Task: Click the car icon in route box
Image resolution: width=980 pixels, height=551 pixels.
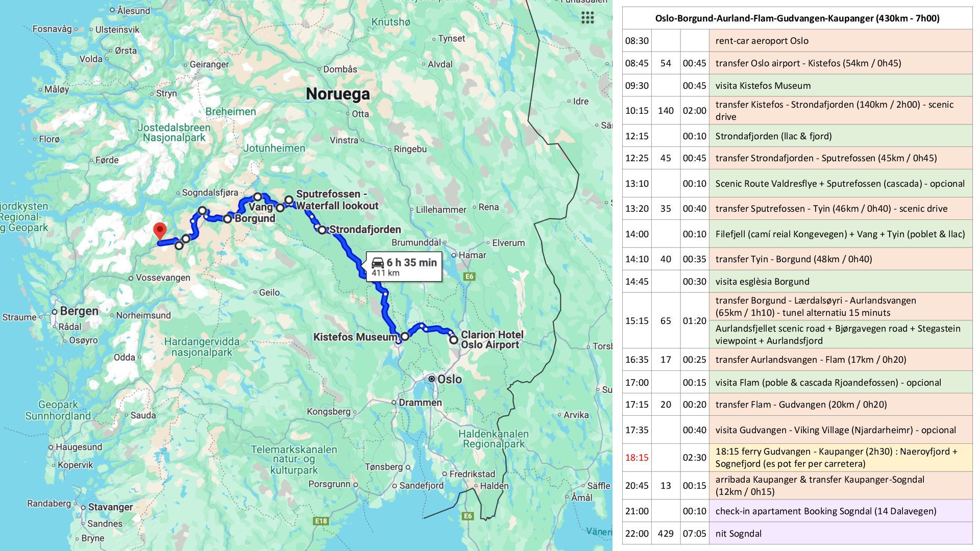Action: [378, 263]
